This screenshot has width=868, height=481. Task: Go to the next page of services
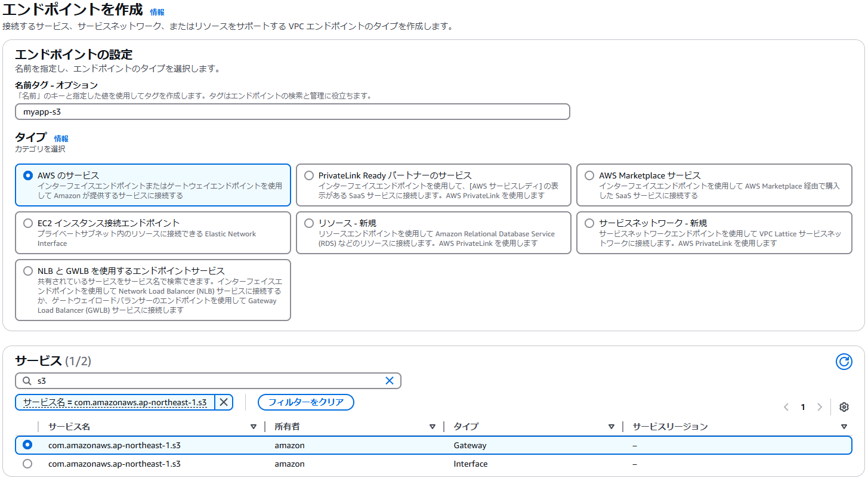820,406
